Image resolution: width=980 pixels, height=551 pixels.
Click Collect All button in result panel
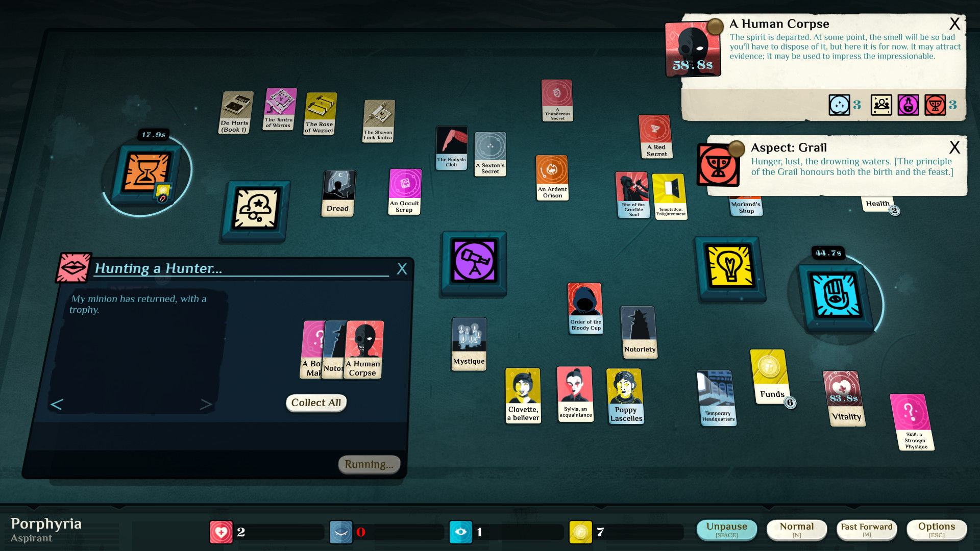pos(316,403)
